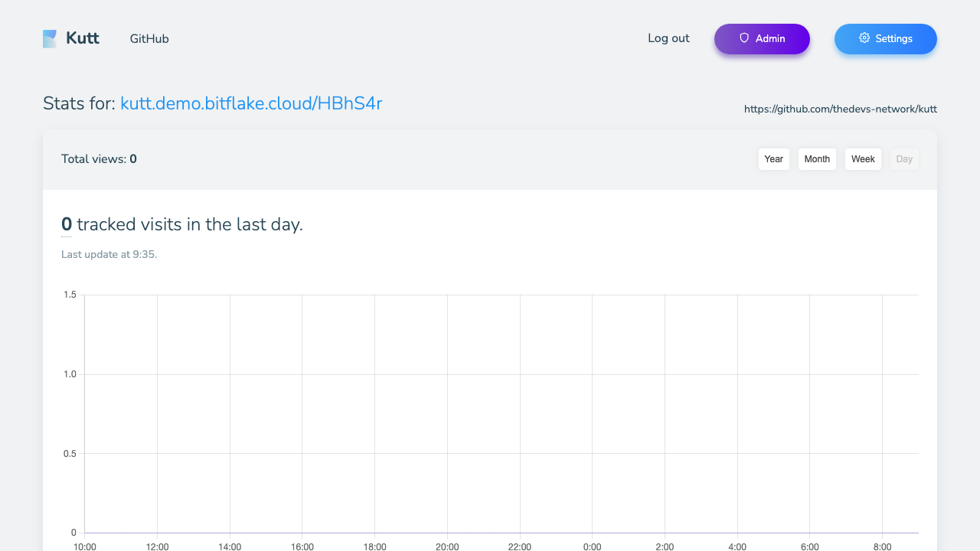Click the 2:00 x-axis label
The image size is (980, 551).
coord(665,546)
